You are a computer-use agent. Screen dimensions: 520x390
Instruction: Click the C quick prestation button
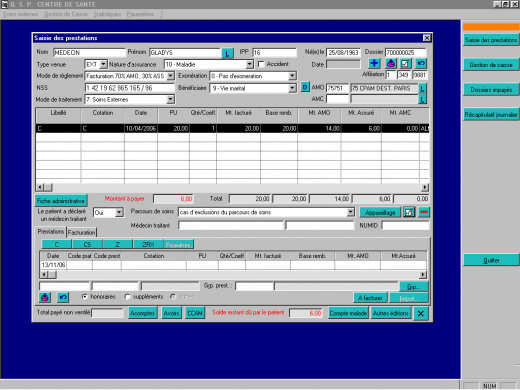pos(56,244)
